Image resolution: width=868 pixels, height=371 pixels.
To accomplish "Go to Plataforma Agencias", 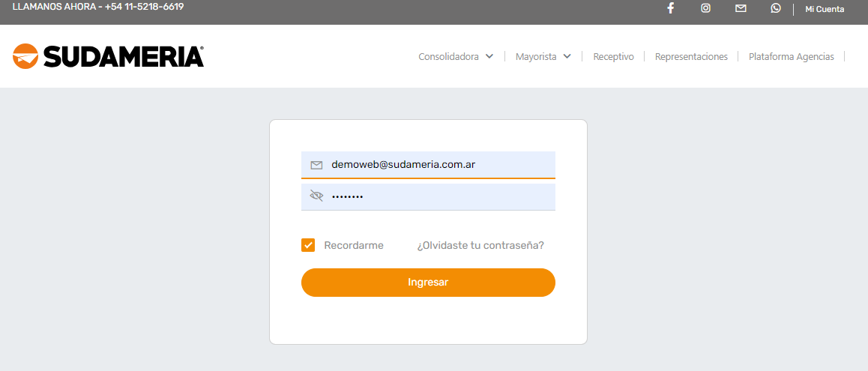I will pos(791,56).
